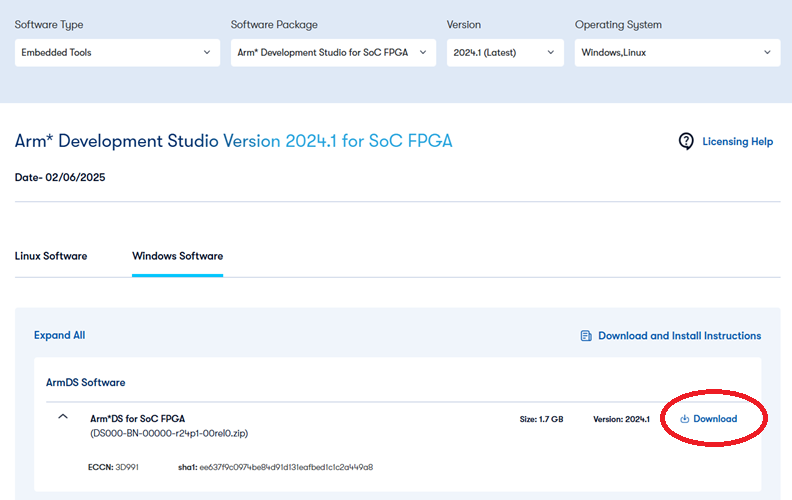Open the Download and Install Instructions link
792x500 pixels.
tap(679, 336)
